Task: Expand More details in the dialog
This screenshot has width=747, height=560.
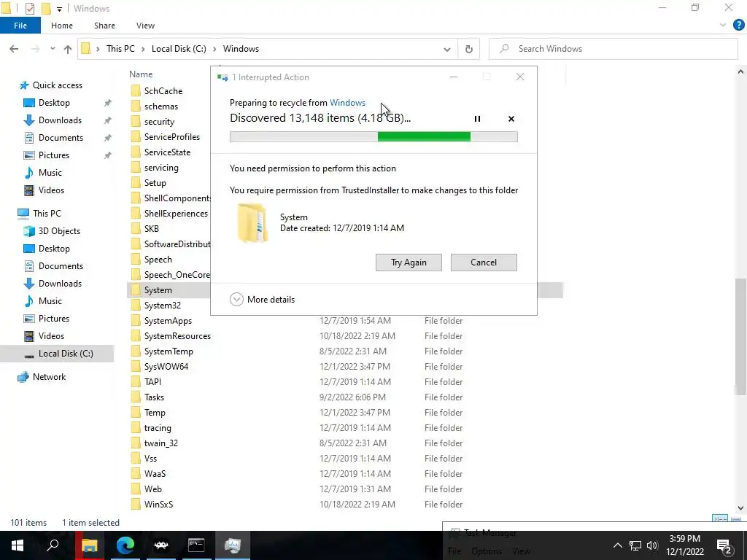Action: coord(263,300)
